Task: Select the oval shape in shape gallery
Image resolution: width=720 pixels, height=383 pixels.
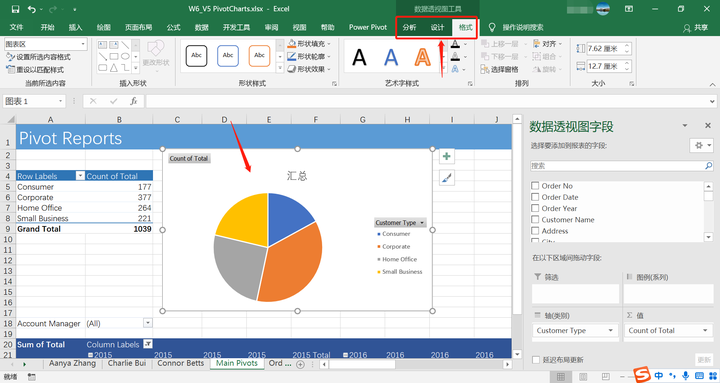Action: coord(125,56)
